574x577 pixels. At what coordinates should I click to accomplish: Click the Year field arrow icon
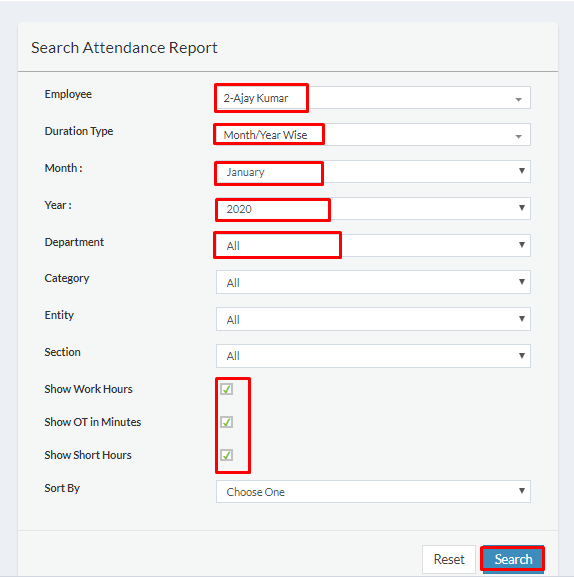pyautogui.click(x=521, y=208)
